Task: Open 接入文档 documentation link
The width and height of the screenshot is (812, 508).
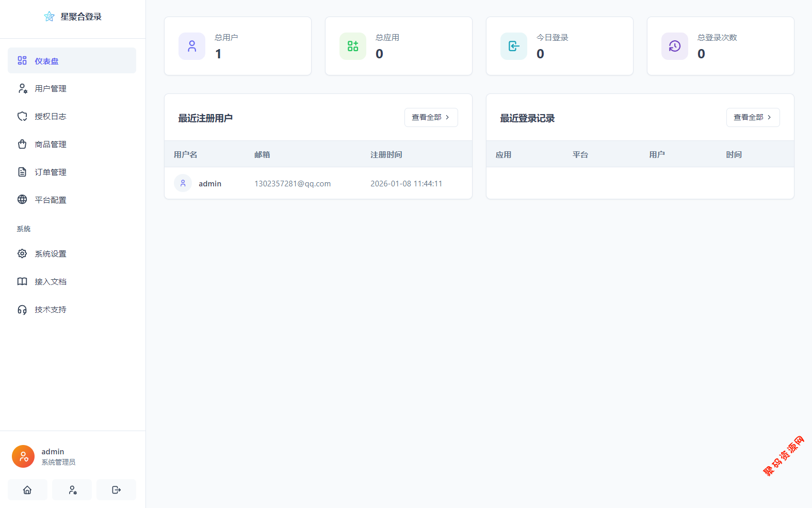Action: point(51,282)
